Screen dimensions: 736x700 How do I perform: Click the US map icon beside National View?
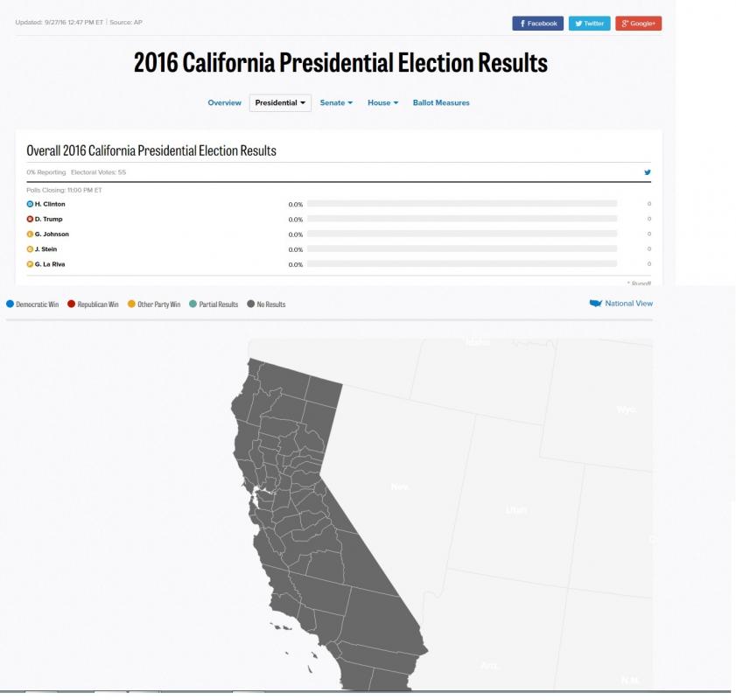tap(596, 304)
